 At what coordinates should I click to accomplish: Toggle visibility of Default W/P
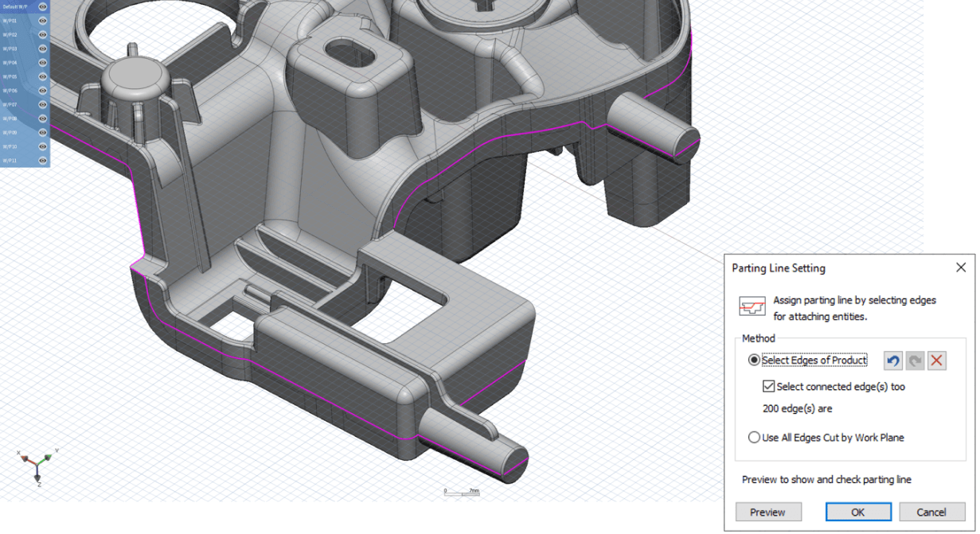tap(42, 6)
